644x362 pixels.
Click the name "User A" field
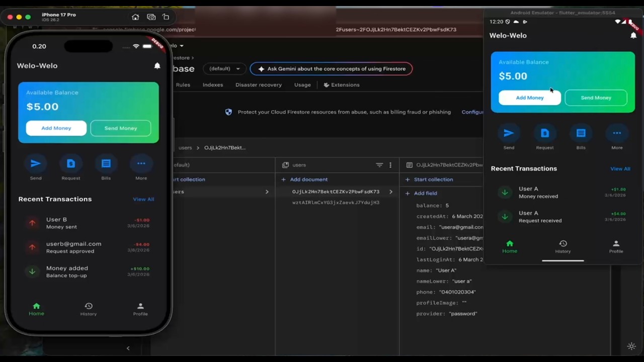pos(436,270)
